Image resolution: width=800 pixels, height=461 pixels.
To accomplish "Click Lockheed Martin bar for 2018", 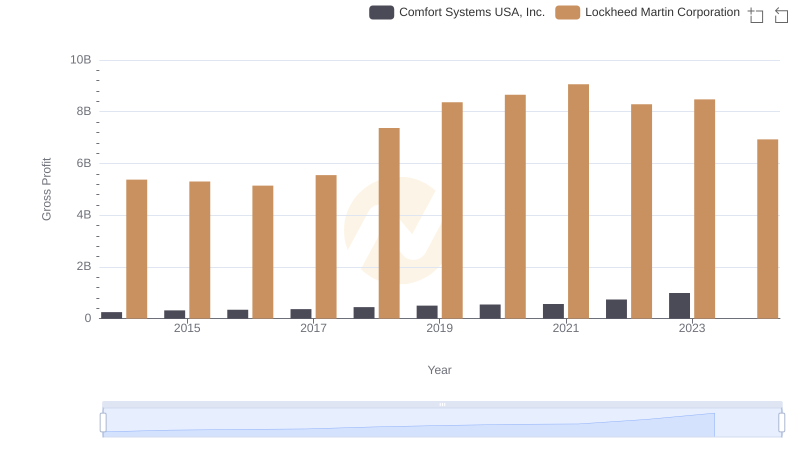I will tap(389, 223).
